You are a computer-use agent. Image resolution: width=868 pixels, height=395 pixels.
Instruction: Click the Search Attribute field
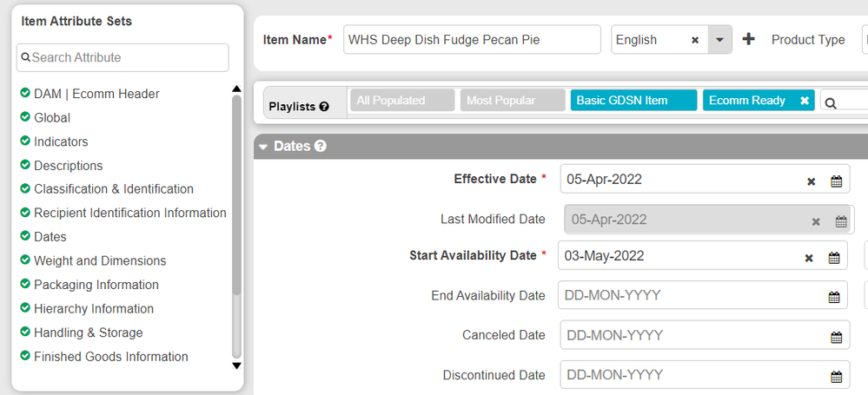(123, 57)
